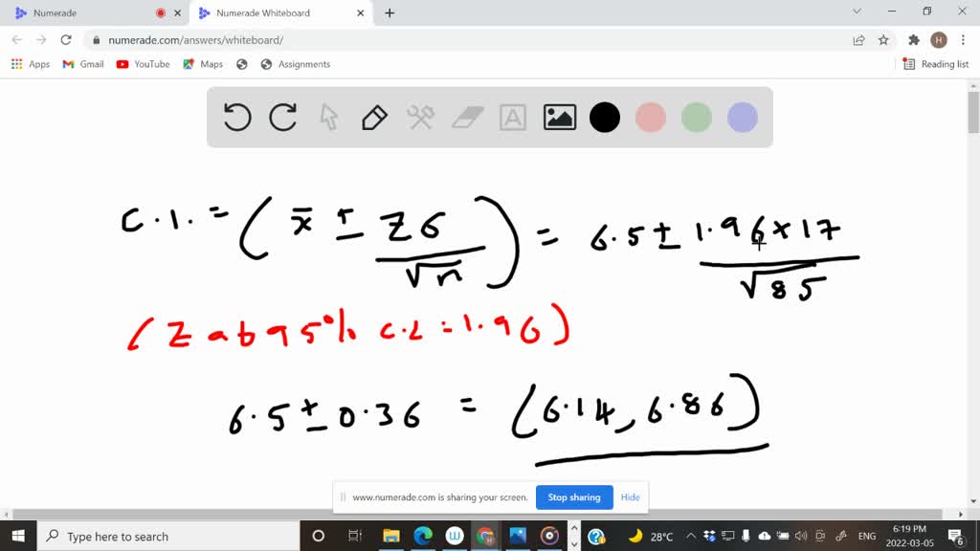Open File Explorer from the taskbar
Image resolution: width=980 pixels, height=551 pixels.
click(x=391, y=536)
